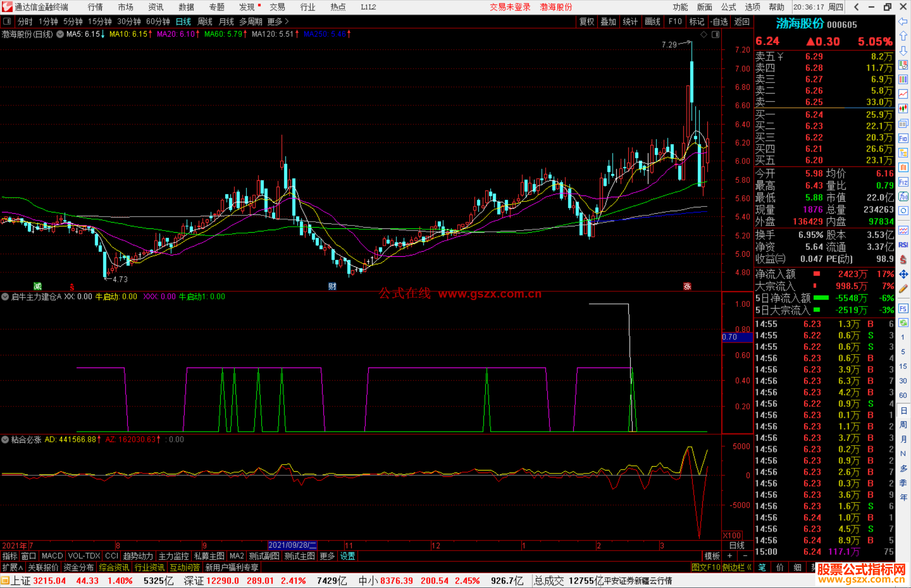Open the main chart MA indicator dropdown
The height and width of the screenshot is (588, 911).
click(x=60, y=35)
